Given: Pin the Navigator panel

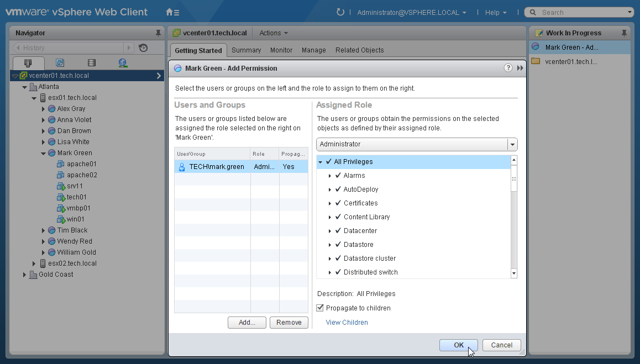Looking at the screenshot, I should coord(158,33).
